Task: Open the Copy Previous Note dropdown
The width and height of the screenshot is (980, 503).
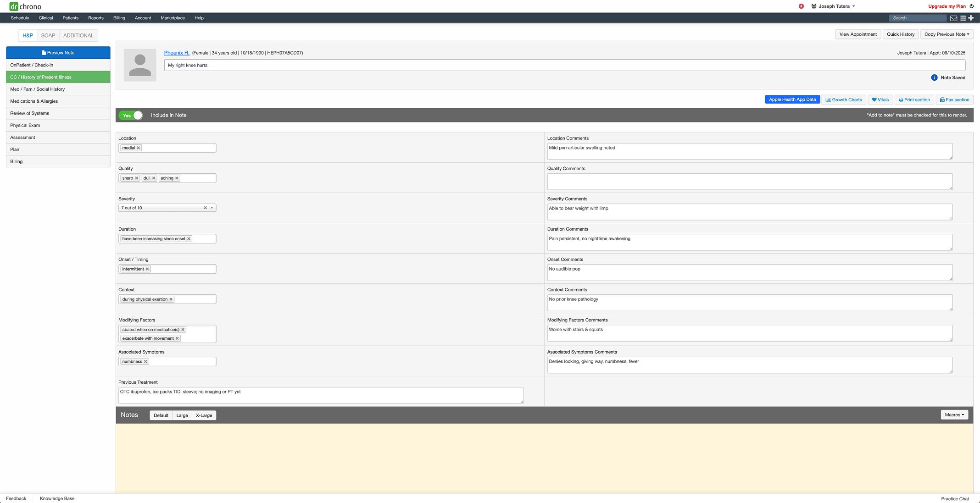Action: click(947, 34)
